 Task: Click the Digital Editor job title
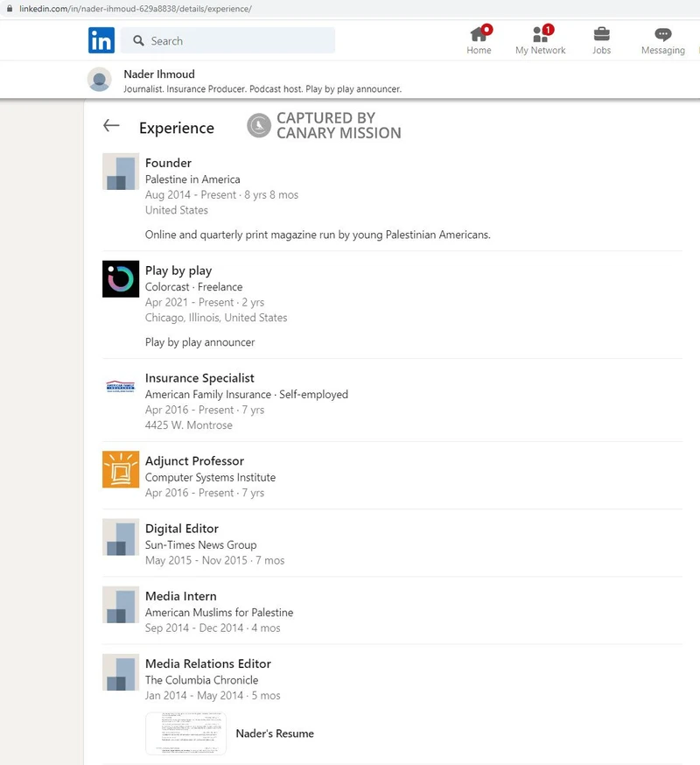tap(182, 529)
